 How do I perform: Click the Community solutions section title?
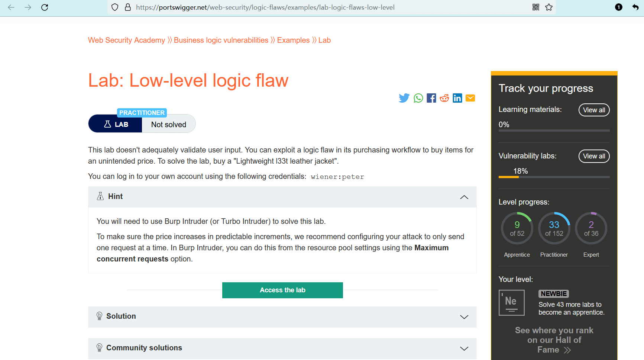[144, 348]
